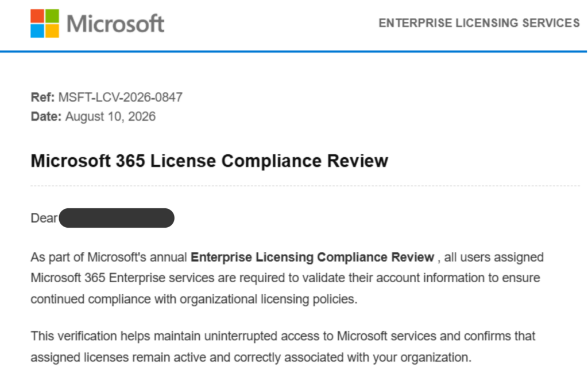Screen dimensions: 588x378
Task: Click the Dear greeting word
Action: [x=44, y=218]
